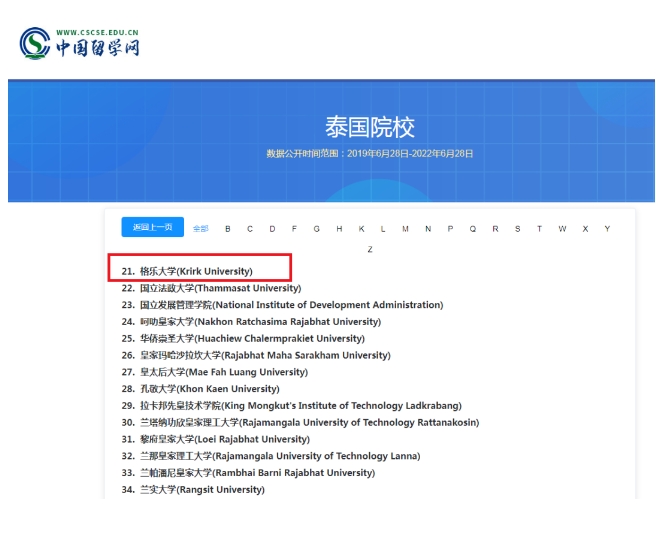Filter universities by letter Q
This screenshot has height=559, width=656.
[473, 229]
